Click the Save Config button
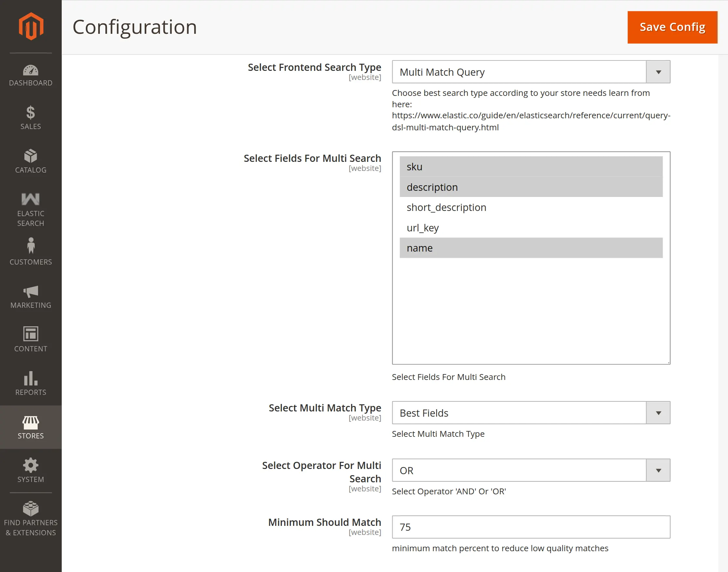 (672, 27)
